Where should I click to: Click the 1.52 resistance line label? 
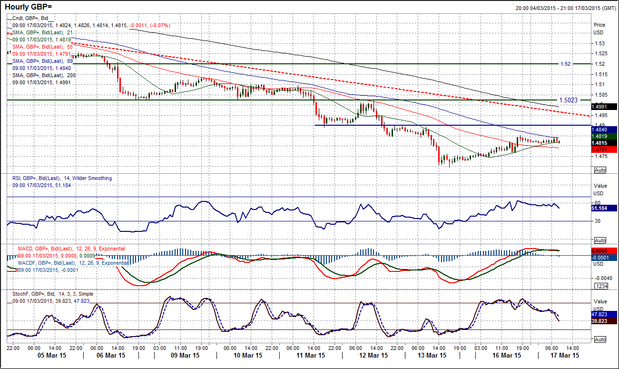coord(566,64)
